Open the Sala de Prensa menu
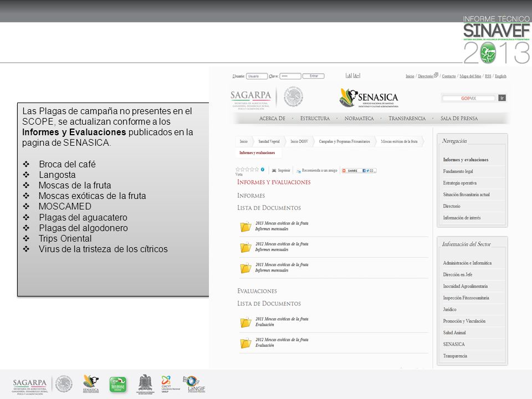532x399 pixels. coord(459,119)
